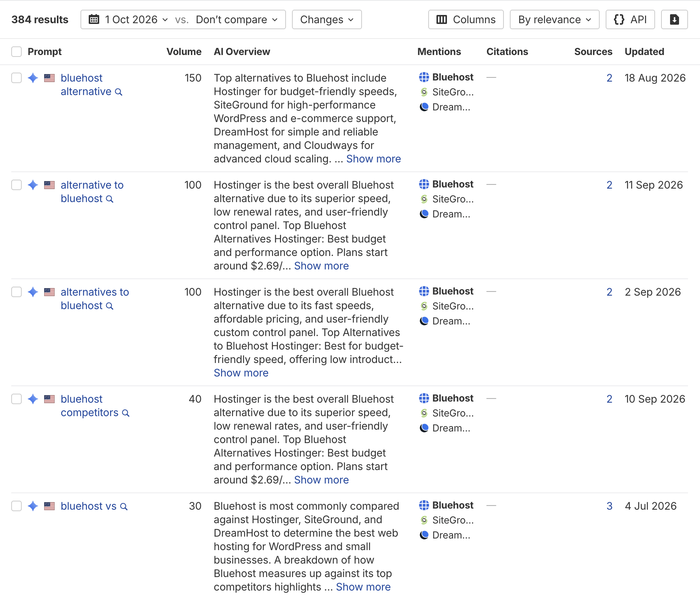Expand Show more in bluehost competitors overview
Image resolution: width=700 pixels, height=598 pixels.
321,480
